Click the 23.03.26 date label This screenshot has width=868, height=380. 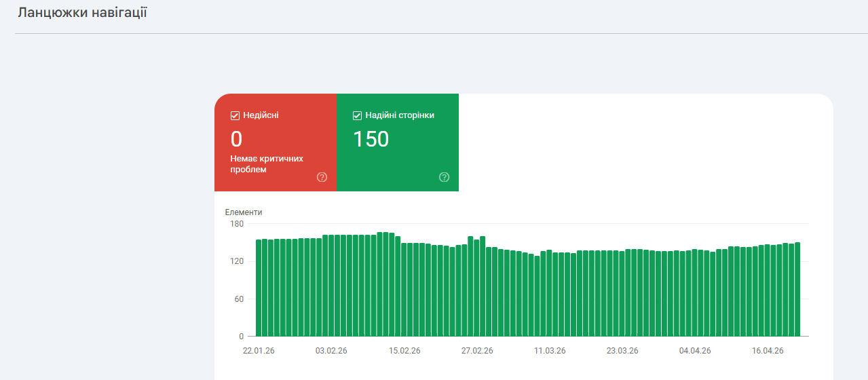click(622, 351)
